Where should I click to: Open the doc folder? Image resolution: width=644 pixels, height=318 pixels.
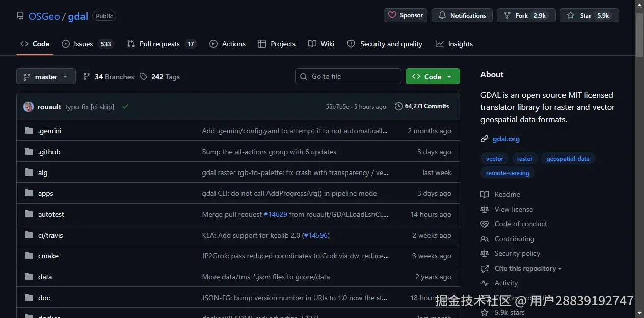pyautogui.click(x=44, y=298)
